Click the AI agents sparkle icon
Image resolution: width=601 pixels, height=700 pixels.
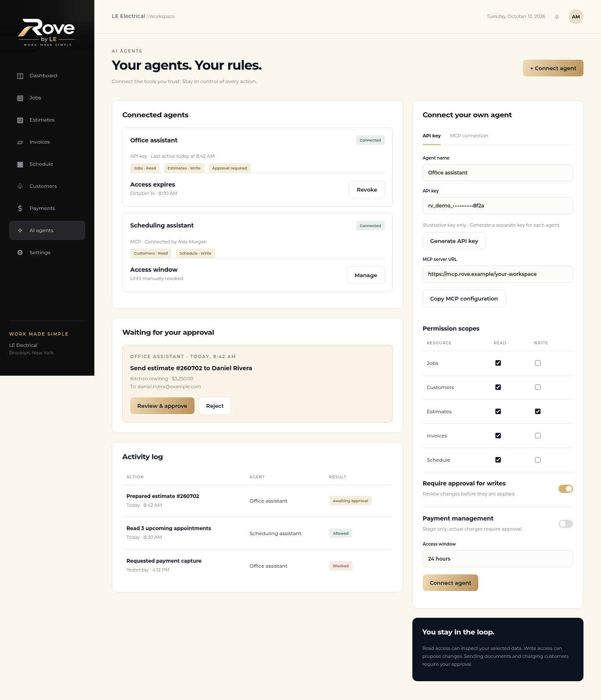pyautogui.click(x=20, y=230)
